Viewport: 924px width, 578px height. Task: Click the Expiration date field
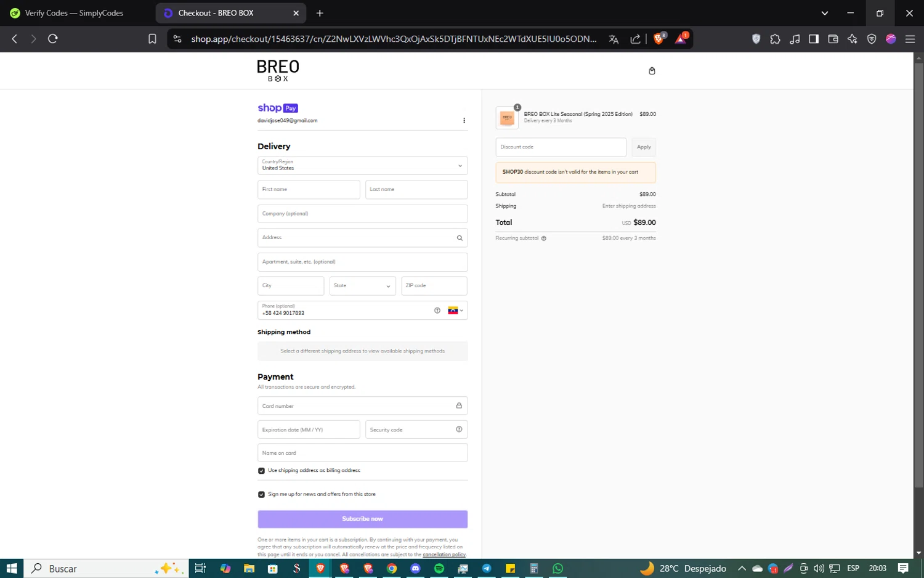[309, 429]
